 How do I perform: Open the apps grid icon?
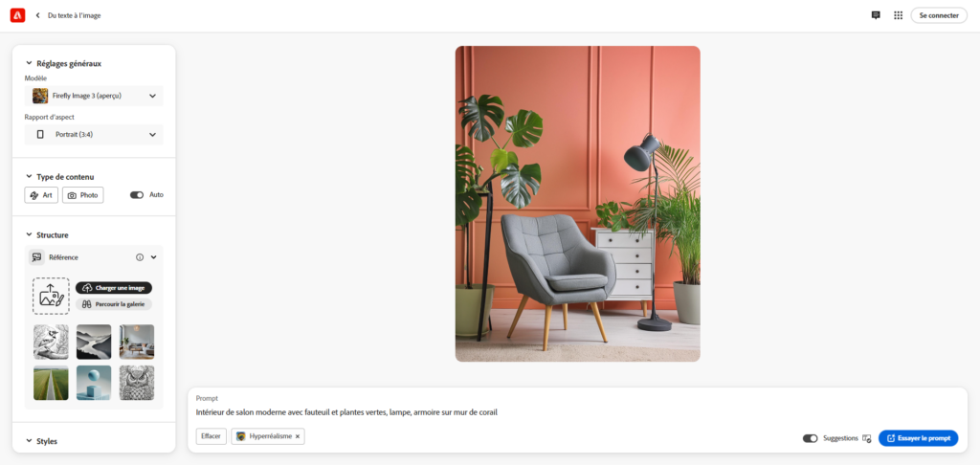(898, 15)
